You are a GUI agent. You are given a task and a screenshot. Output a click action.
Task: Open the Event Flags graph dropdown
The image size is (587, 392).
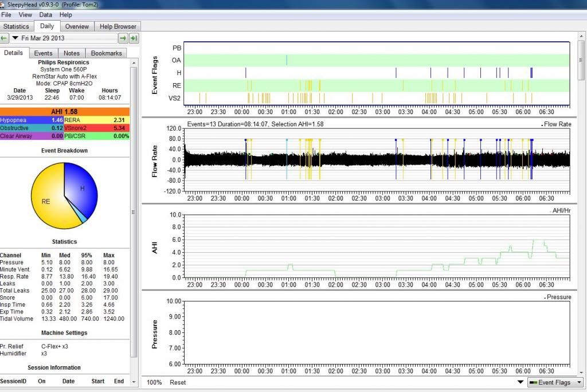[x=554, y=382]
